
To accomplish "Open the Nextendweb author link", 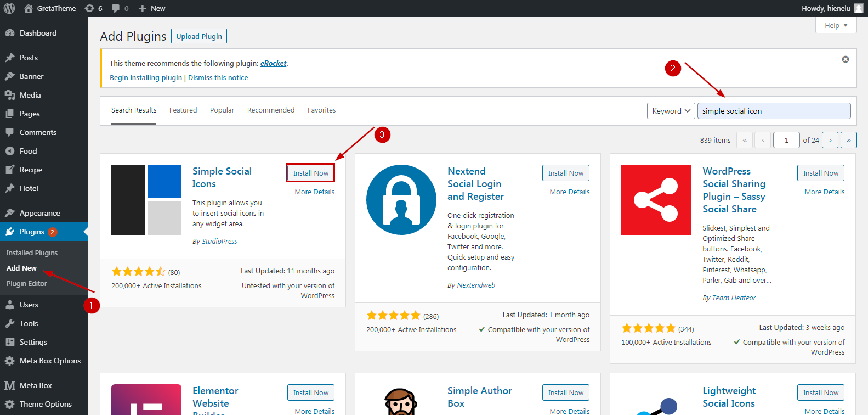I will pos(476,285).
